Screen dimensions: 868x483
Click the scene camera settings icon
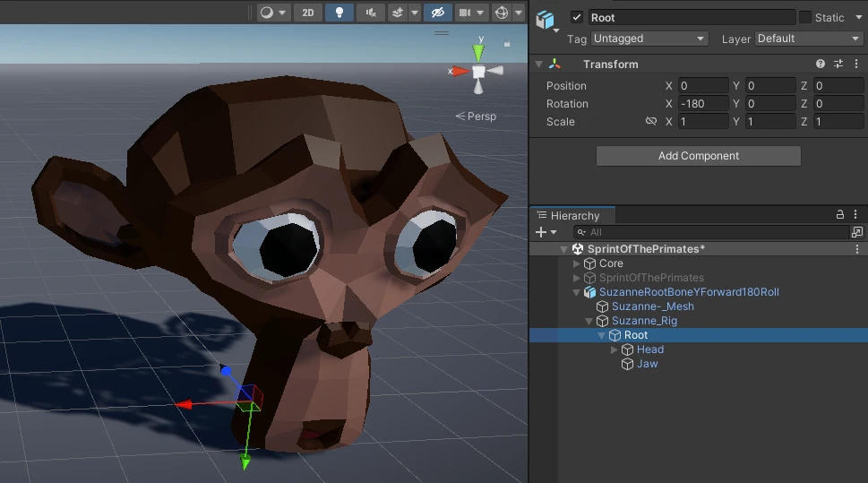point(465,13)
